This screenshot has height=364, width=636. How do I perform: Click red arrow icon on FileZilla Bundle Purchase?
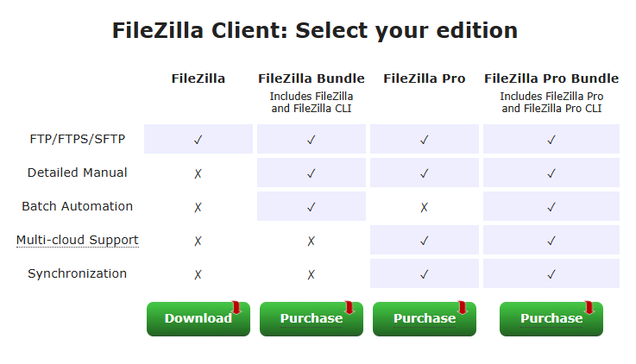(349, 308)
